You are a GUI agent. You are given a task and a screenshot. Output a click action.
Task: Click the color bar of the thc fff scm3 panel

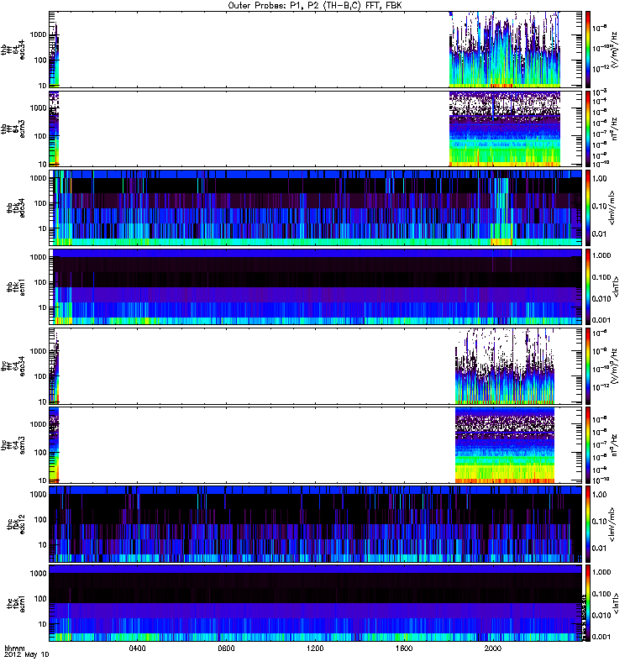point(588,445)
